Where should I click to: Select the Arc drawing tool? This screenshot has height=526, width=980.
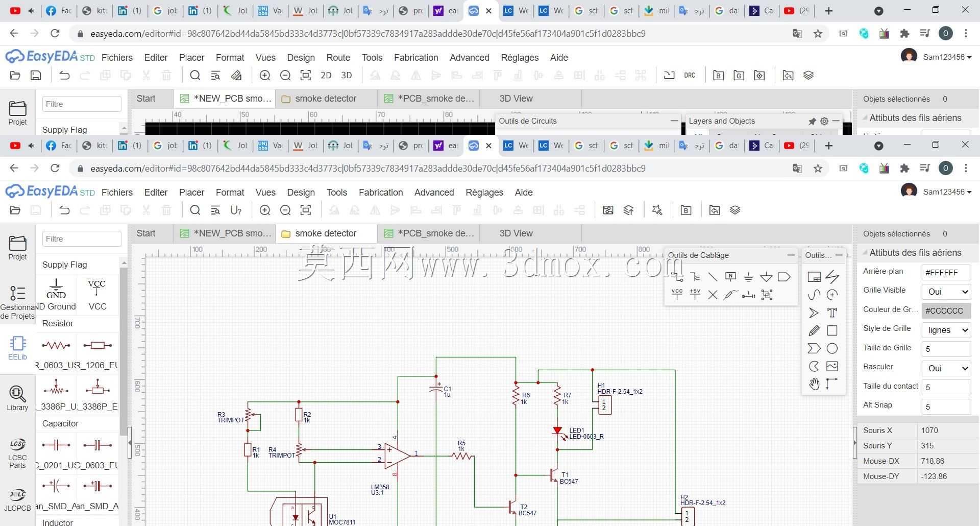[x=832, y=295]
